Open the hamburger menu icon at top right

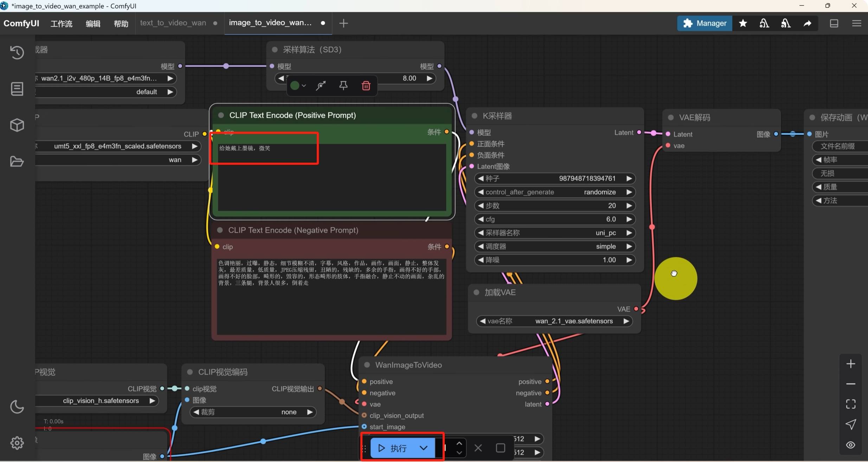point(857,23)
